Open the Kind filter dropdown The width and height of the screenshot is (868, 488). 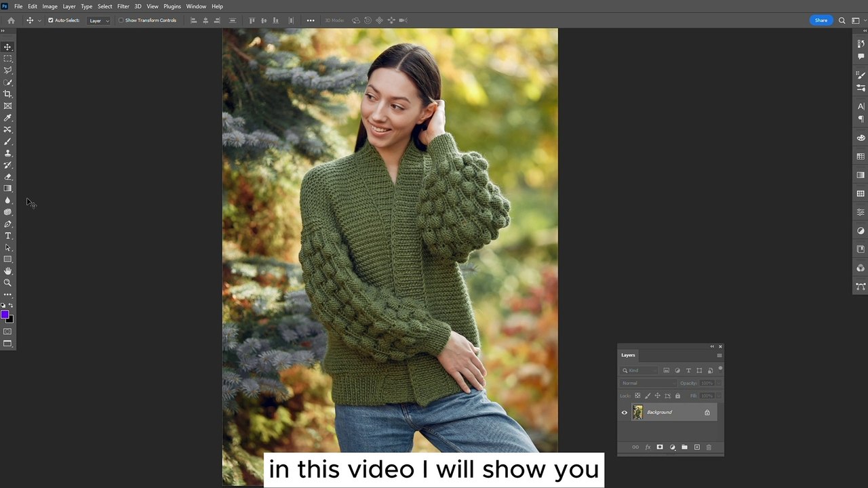click(640, 371)
